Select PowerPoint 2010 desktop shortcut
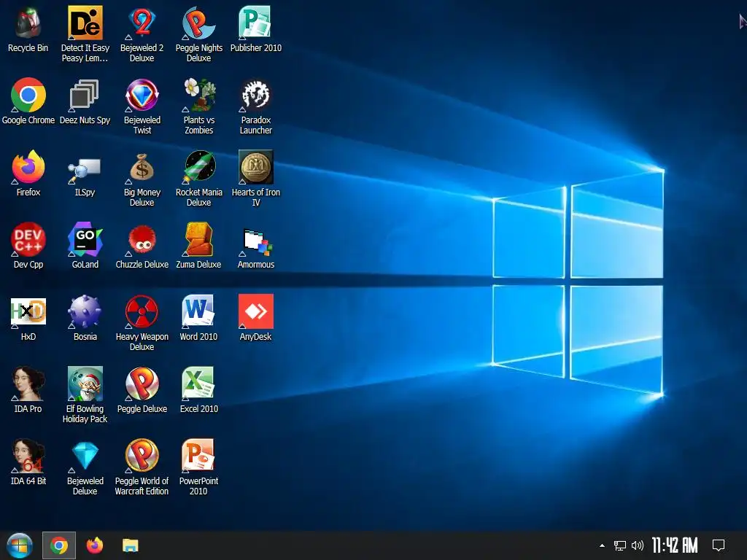The height and width of the screenshot is (560, 747). tap(199, 467)
